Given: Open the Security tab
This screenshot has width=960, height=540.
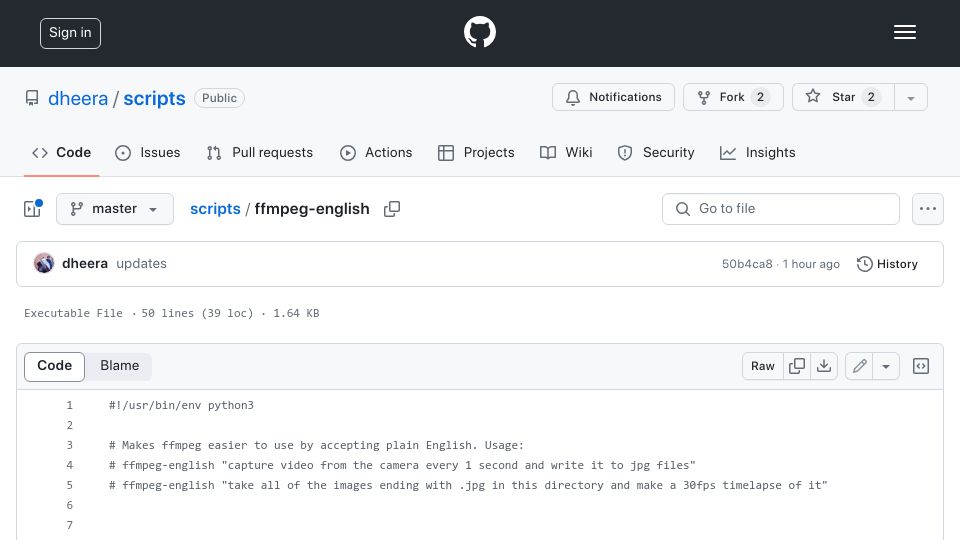Looking at the screenshot, I should coord(656,152).
